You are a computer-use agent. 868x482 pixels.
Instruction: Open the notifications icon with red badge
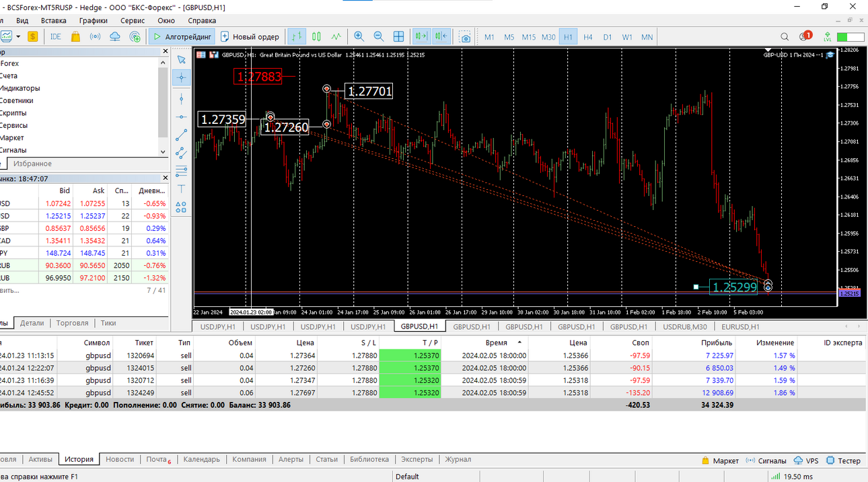click(x=805, y=36)
